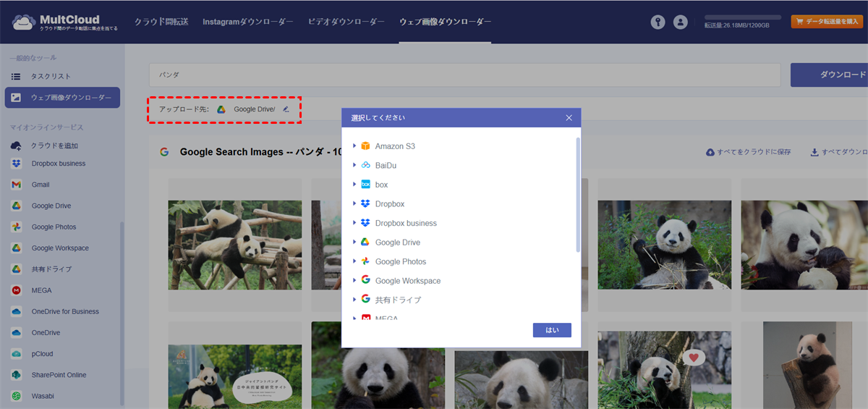Open the ビデオダウンローダー tab

(346, 22)
